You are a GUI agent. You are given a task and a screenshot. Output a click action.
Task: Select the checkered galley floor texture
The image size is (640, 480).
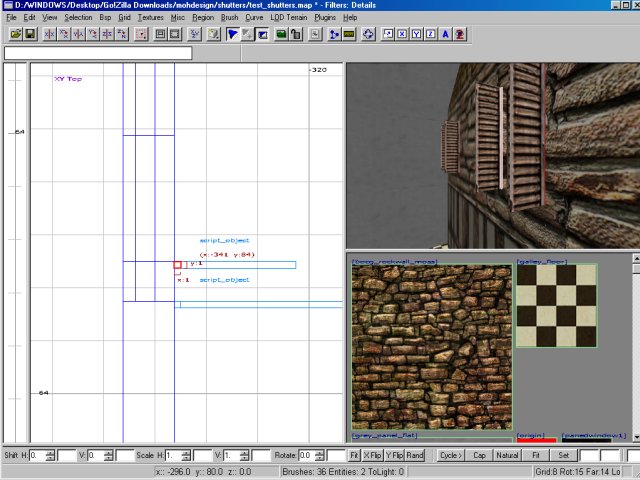tap(556, 305)
